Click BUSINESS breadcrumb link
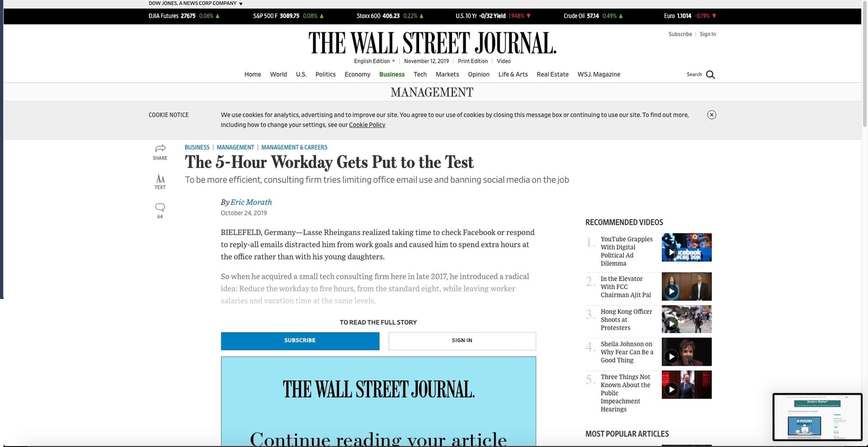The height and width of the screenshot is (447, 868). tap(197, 147)
